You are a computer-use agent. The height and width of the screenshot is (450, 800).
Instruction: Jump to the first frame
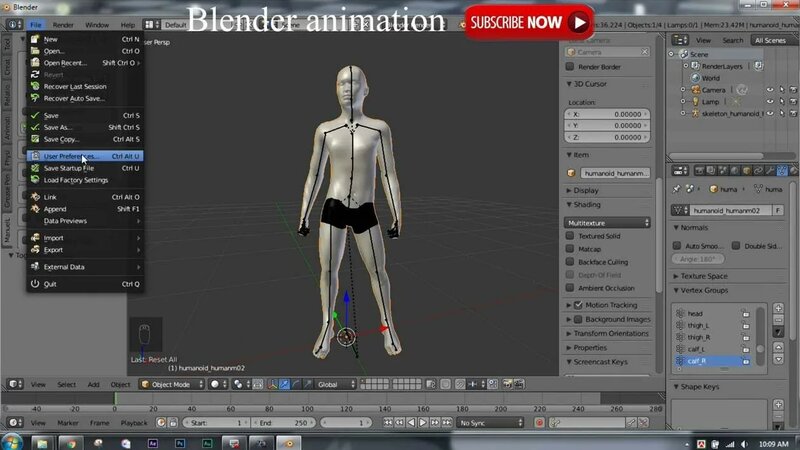388,422
